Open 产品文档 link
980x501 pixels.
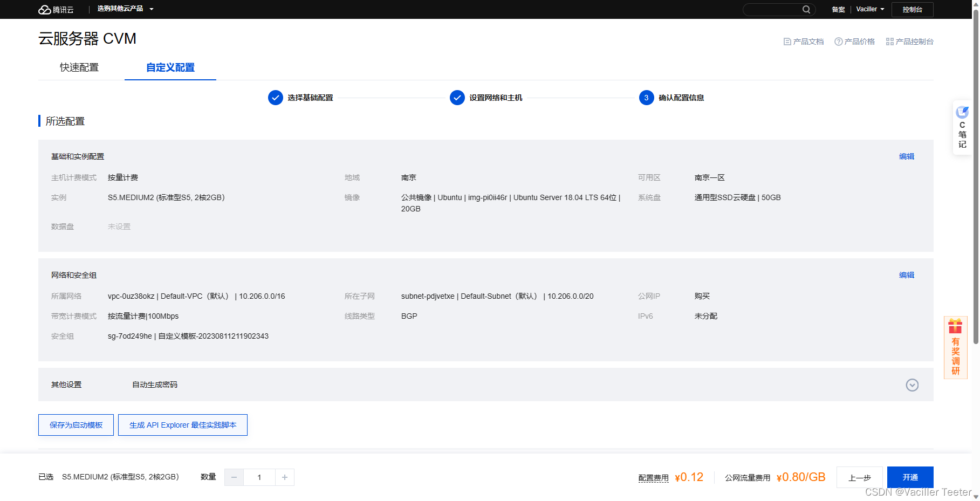(x=804, y=42)
